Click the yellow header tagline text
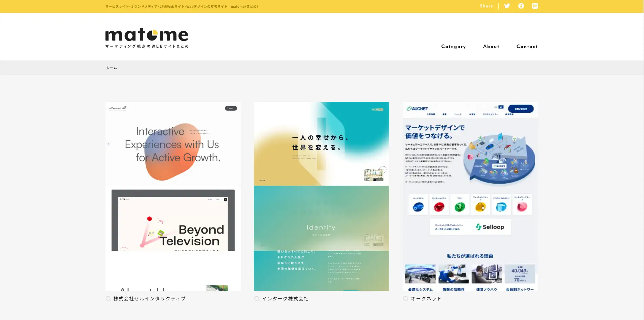The image size is (644, 320). [182, 6]
